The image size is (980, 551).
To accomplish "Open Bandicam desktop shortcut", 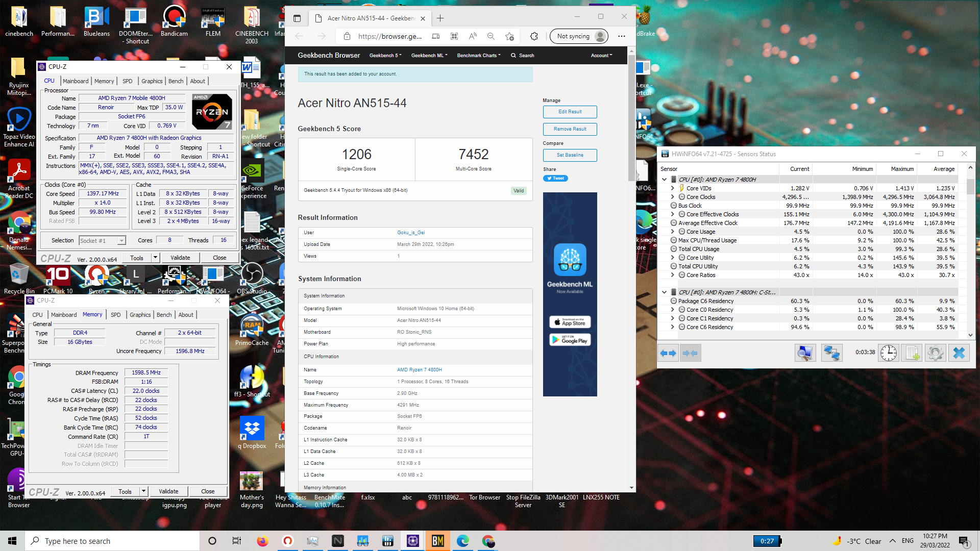I will (x=174, y=22).
